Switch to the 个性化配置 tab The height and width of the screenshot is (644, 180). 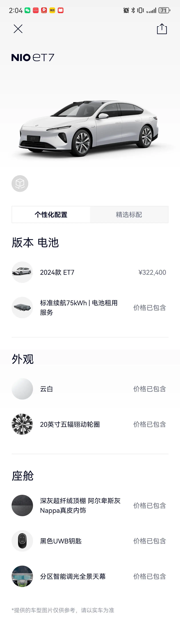(51, 214)
